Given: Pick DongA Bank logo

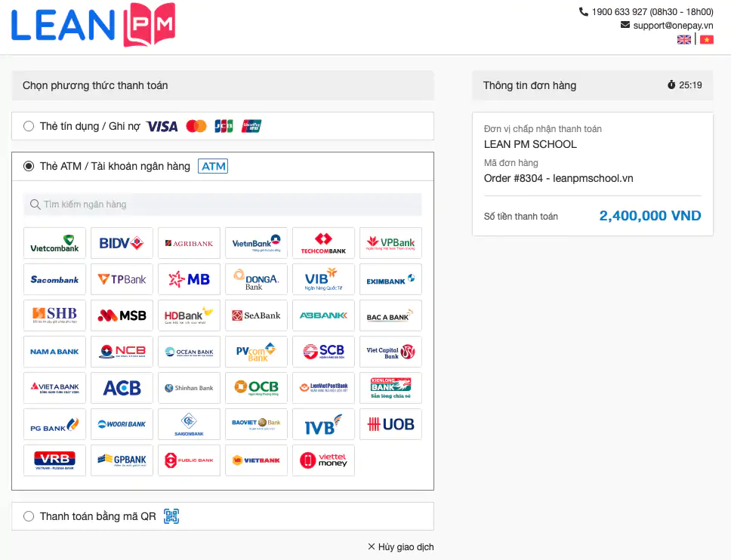Looking at the screenshot, I should (256, 279).
